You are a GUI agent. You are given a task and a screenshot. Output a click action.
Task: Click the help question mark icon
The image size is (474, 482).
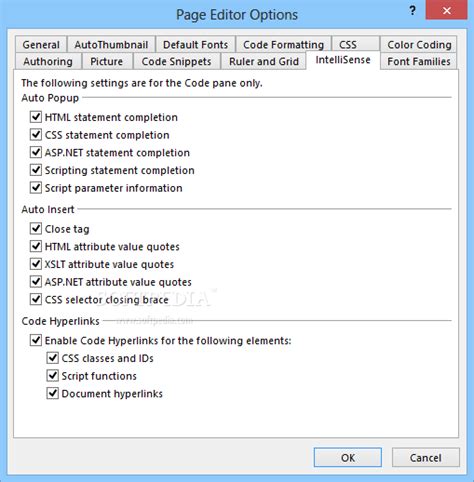pyautogui.click(x=412, y=11)
